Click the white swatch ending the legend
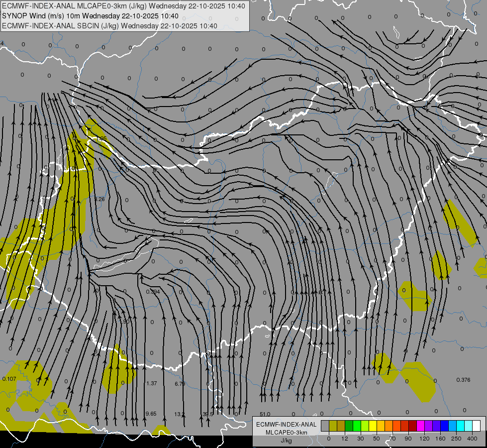Image resolution: width=487 pixels, height=448 pixels. tap(477, 426)
